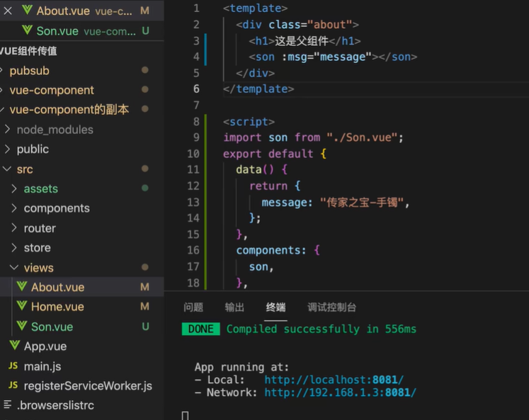Expand the store folder
The image size is (529, 420).
coord(14,248)
